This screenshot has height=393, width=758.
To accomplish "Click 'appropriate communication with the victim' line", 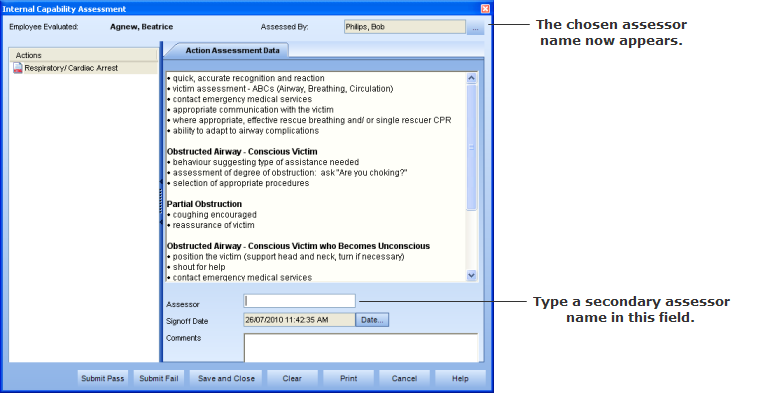I will click(x=250, y=110).
